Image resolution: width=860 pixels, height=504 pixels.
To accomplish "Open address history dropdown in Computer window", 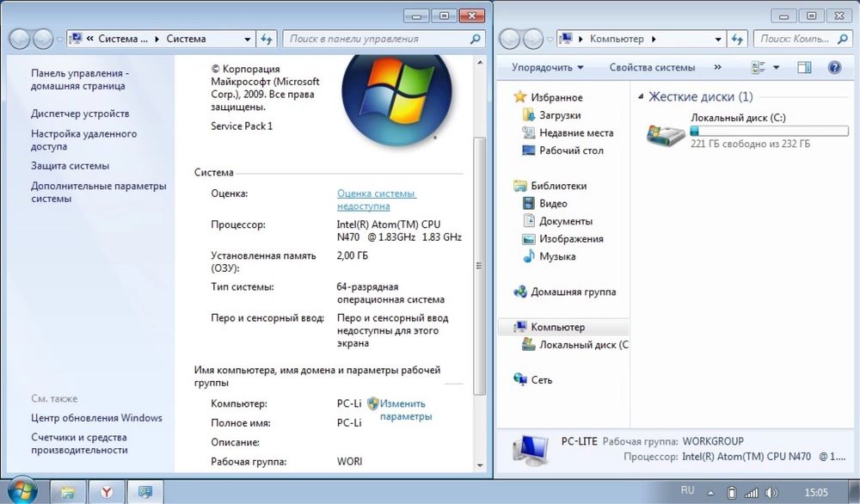I will (718, 39).
